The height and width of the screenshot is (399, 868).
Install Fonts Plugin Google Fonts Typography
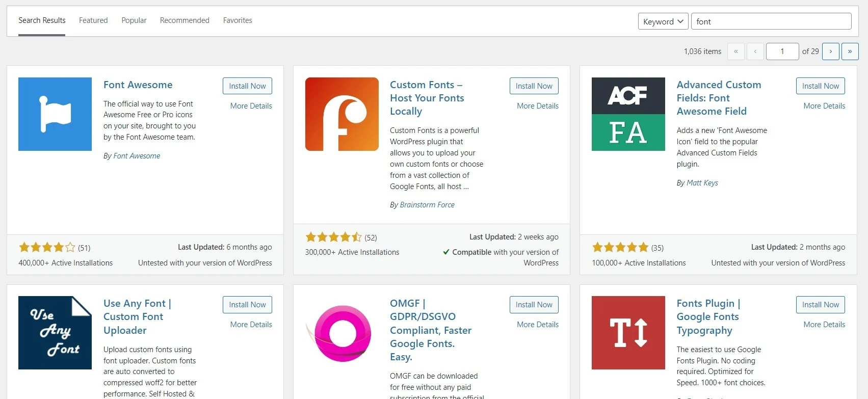pos(821,305)
